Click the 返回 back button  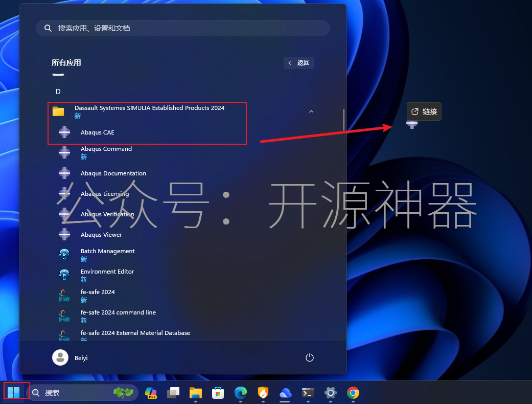pyautogui.click(x=298, y=63)
